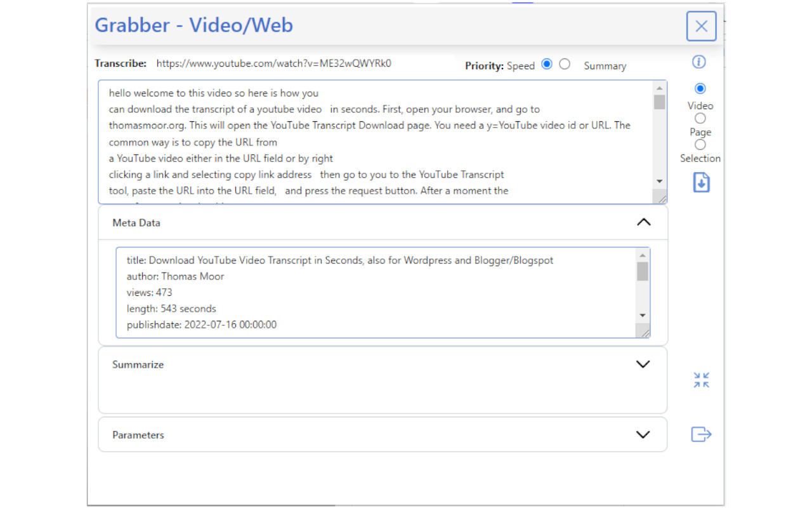Click the 'Grabber - Video/Web' title
Image resolution: width=812 pixels, height=508 pixels.
click(x=194, y=25)
